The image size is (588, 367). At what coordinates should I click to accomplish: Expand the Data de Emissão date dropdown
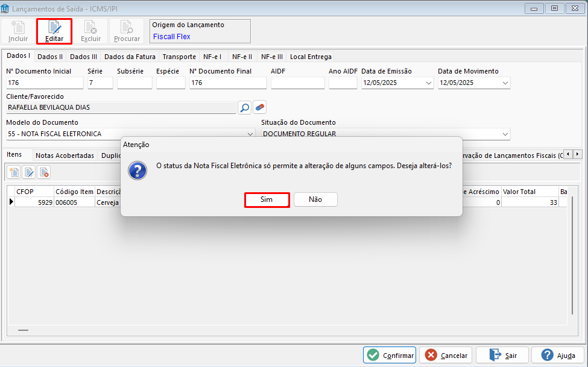(429, 83)
